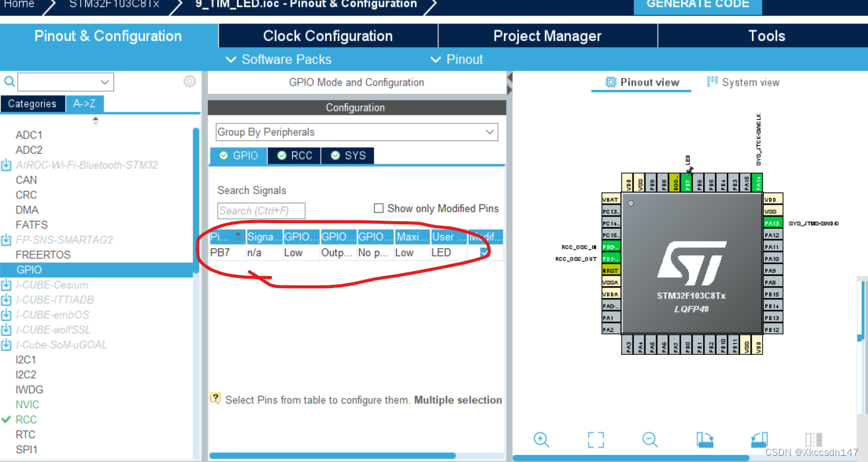Zoom out of the chip pinout view
This screenshot has width=868, height=462.
650,440
